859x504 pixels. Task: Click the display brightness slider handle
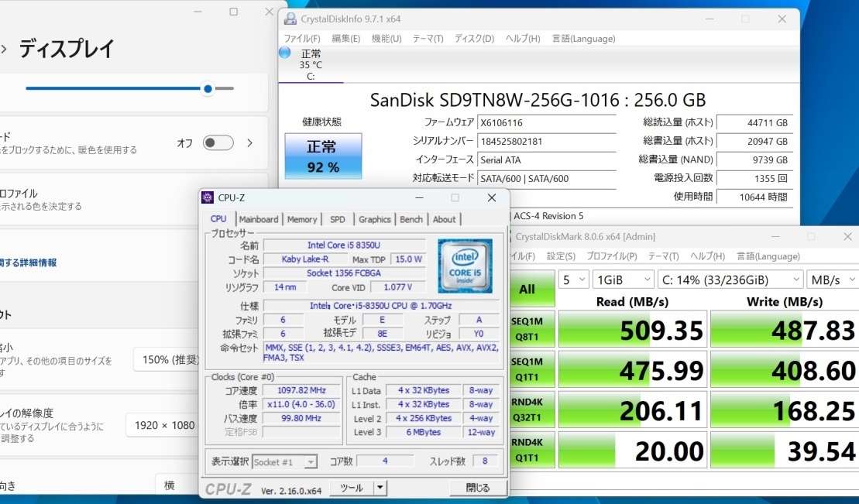(208, 88)
